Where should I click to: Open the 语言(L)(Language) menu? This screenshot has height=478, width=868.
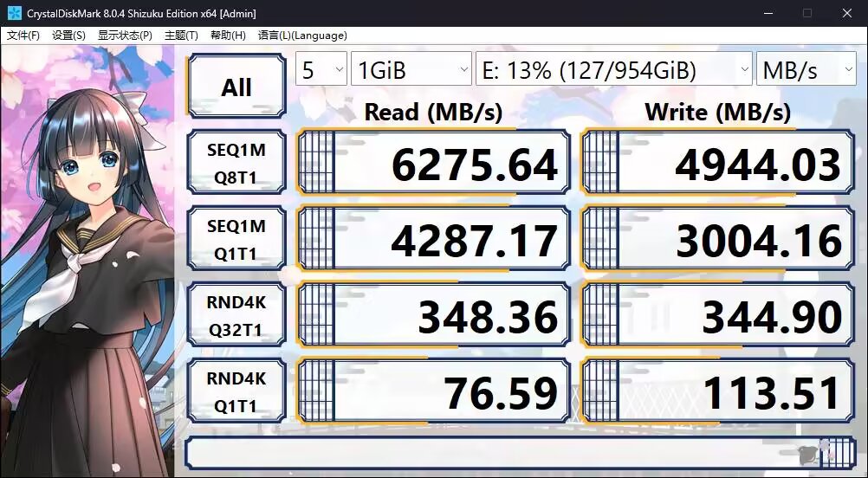[302, 36]
